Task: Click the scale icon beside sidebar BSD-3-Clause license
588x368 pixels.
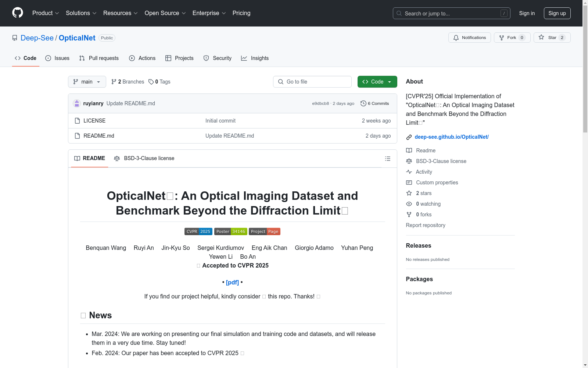Action: (409, 161)
